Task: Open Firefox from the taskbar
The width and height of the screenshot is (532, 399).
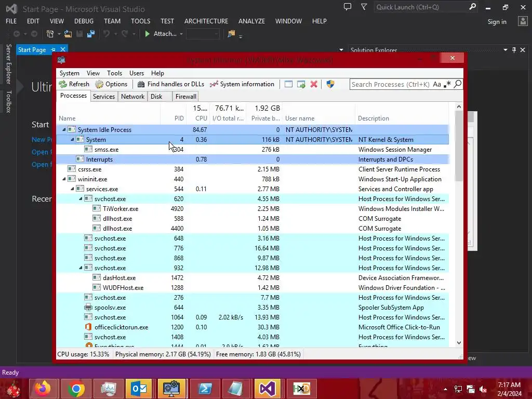Action: 44,389
